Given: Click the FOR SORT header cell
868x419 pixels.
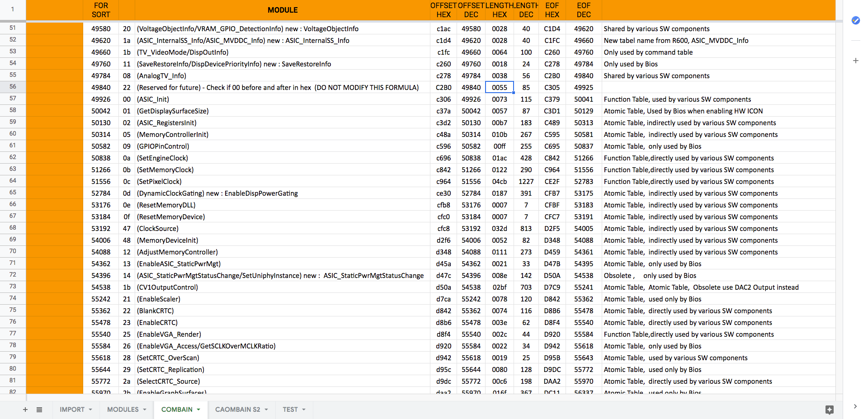Looking at the screenshot, I should tap(101, 10).
